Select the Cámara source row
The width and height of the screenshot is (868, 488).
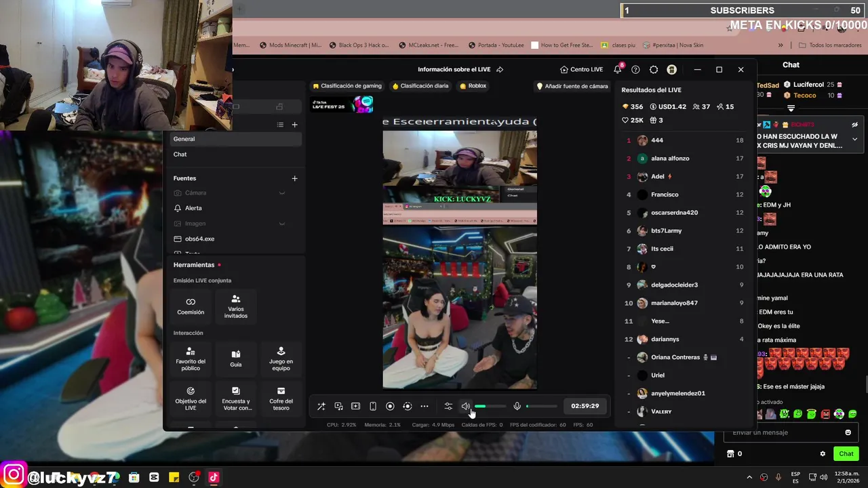(x=235, y=193)
